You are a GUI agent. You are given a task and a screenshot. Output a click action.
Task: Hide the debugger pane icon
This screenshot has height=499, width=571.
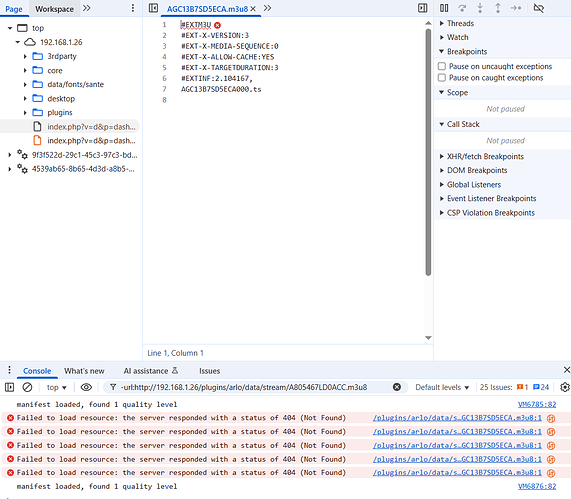point(422,8)
